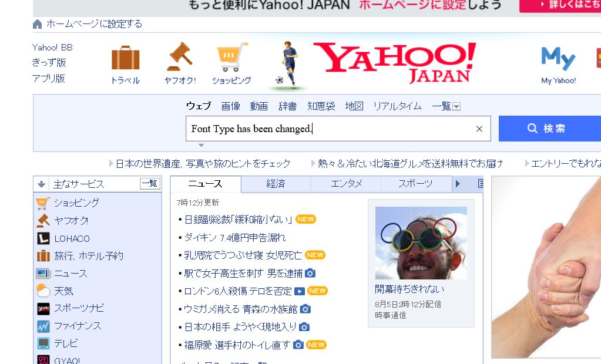Open the 一覧 button in 主なサービス header
The width and height of the screenshot is (601, 364).
tap(150, 184)
